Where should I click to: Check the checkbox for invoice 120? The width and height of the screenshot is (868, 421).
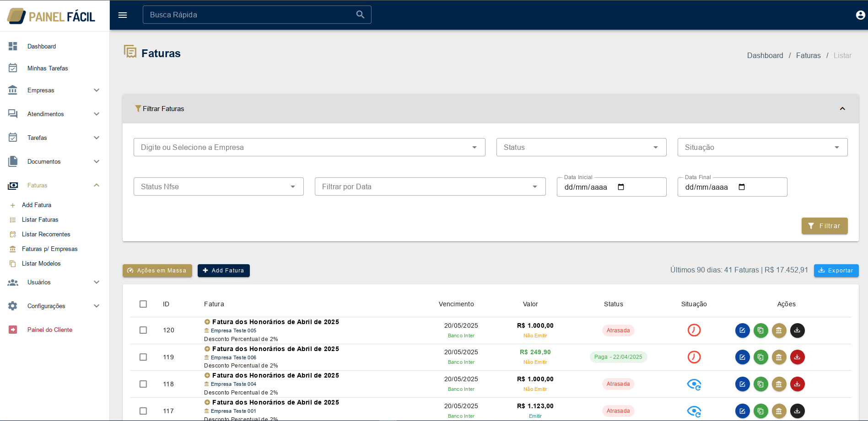click(x=143, y=330)
